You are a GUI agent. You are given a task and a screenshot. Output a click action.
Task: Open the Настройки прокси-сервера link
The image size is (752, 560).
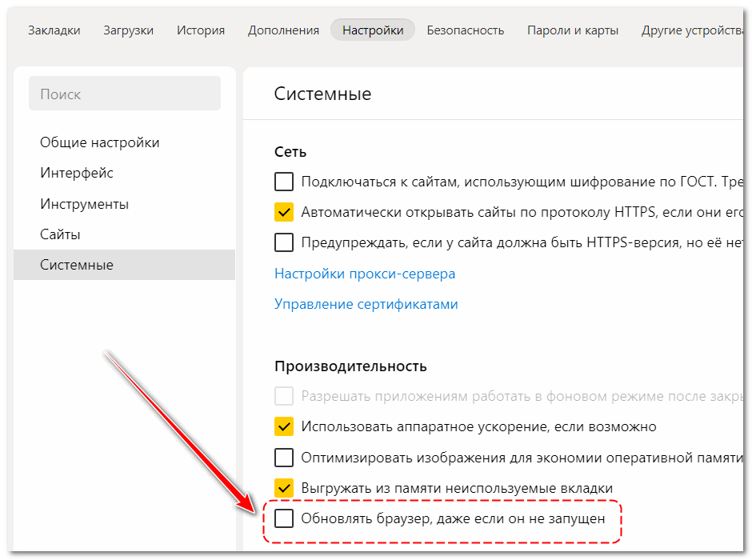click(365, 274)
